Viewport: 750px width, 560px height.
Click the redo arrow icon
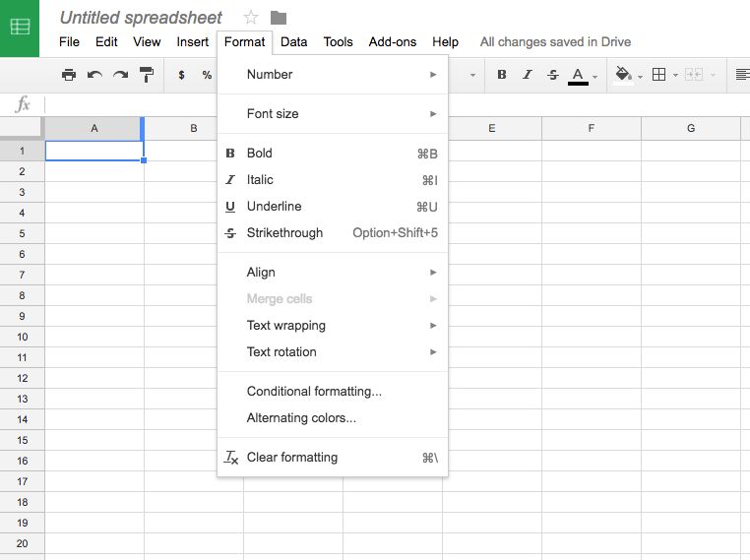tap(120, 75)
